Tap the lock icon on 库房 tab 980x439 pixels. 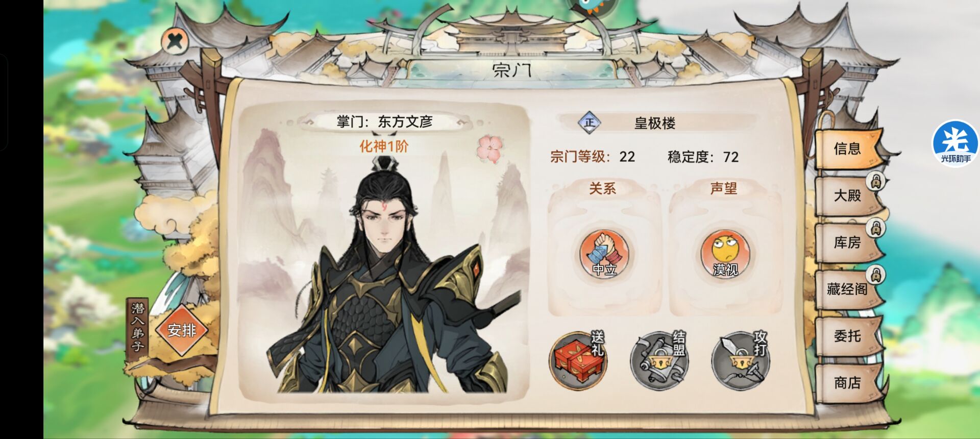pyautogui.click(x=876, y=228)
